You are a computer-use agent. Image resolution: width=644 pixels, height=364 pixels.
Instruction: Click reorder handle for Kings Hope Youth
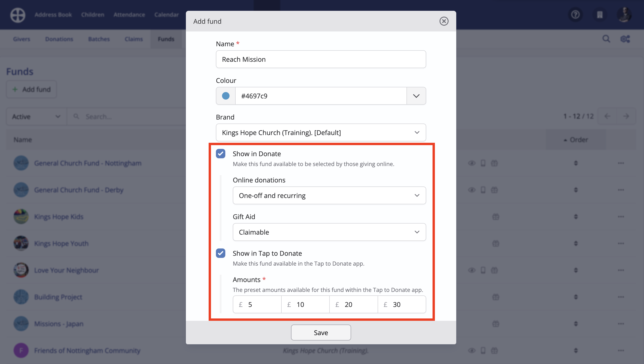click(x=576, y=244)
